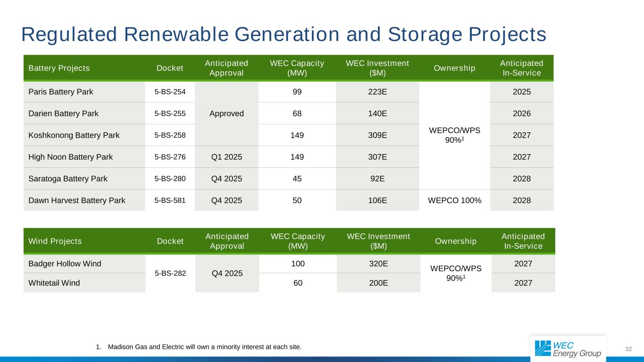Click the Approved status cell
The height and width of the screenshot is (362, 644).
(226, 114)
